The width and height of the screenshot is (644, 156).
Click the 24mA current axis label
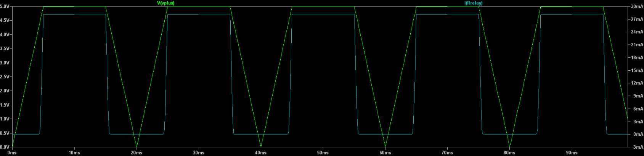[x=637, y=32]
